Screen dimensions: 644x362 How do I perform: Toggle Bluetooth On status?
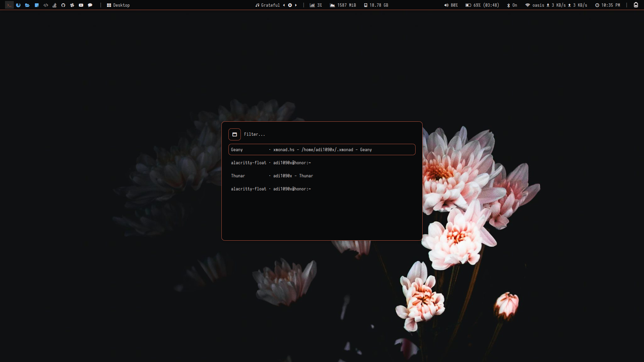[512, 5]
